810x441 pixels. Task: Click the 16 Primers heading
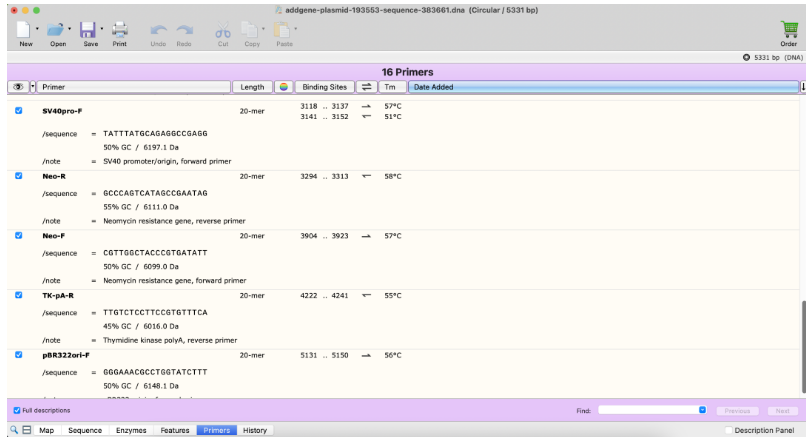coord(407,72)
